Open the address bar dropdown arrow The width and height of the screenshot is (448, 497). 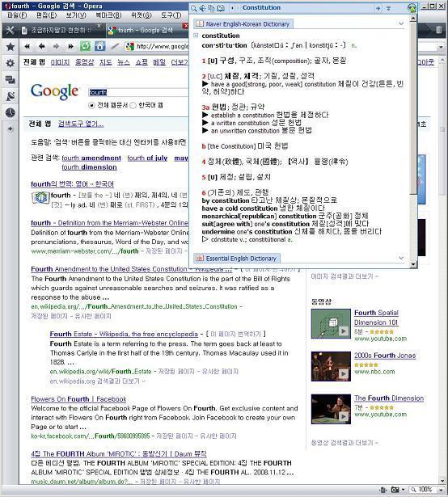coord(441,47)
